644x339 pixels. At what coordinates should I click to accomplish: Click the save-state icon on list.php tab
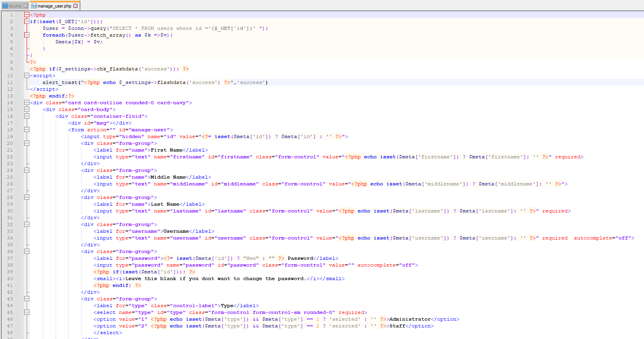tap(5, 6)
